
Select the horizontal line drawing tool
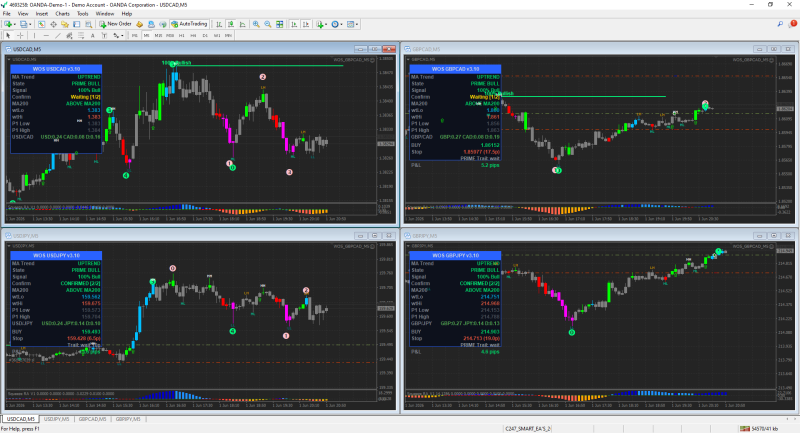pyautogui.click(x=46, y=36)
